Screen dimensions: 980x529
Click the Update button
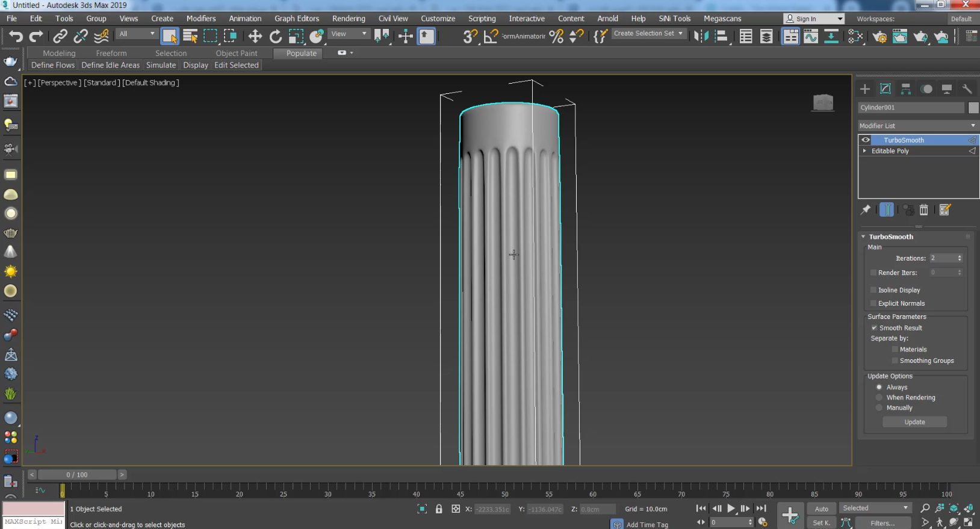(x=914, y=422)
